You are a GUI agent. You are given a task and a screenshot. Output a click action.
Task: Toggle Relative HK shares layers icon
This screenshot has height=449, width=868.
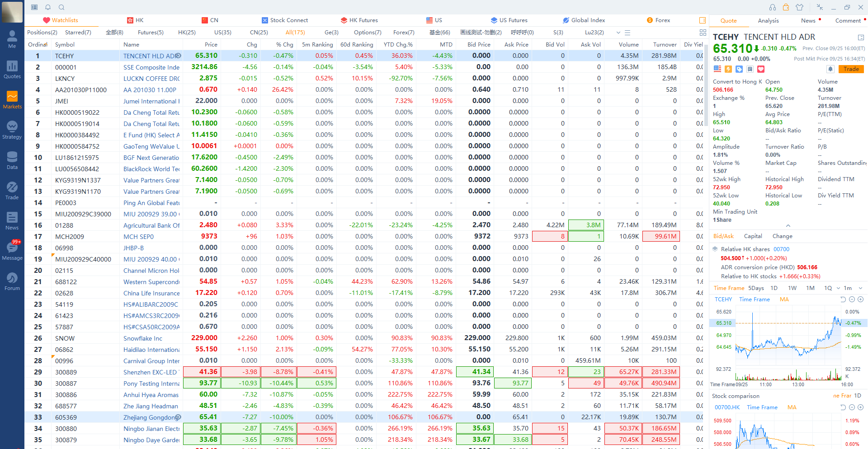(715, 249)
